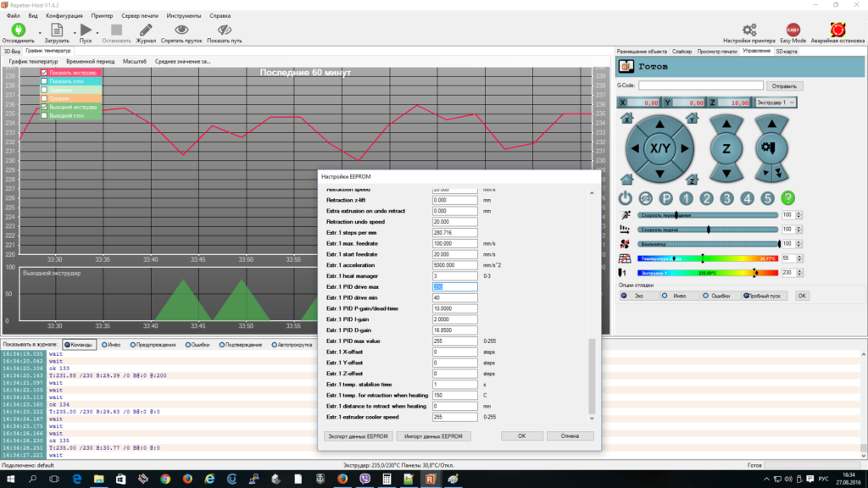Run custom script button 5
This screenshot has height=488, width=868.
pos(767,198)
